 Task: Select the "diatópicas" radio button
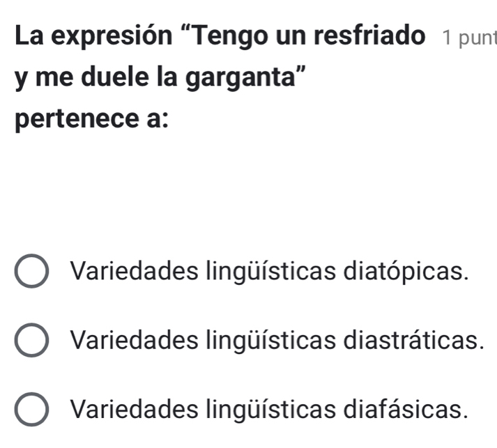32,271
